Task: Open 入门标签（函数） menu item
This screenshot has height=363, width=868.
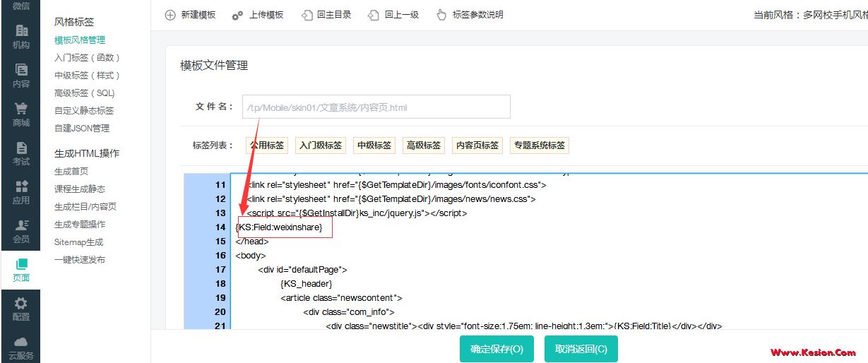Action: click(x=88, y=58)
